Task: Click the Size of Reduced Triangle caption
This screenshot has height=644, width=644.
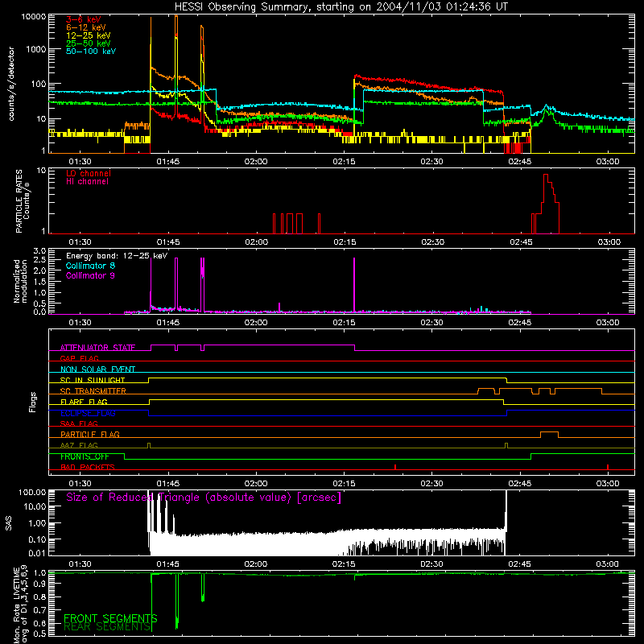Action: 204,497
